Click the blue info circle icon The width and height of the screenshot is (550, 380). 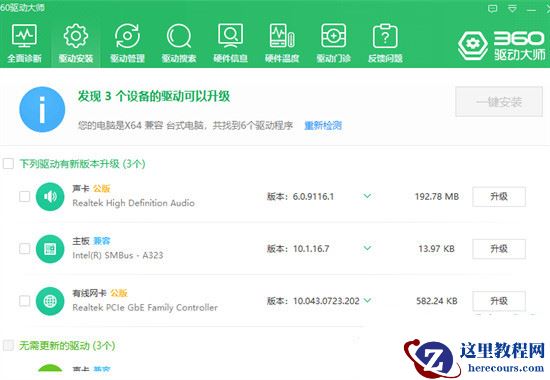pyautogui.click(x=42, y=109)
